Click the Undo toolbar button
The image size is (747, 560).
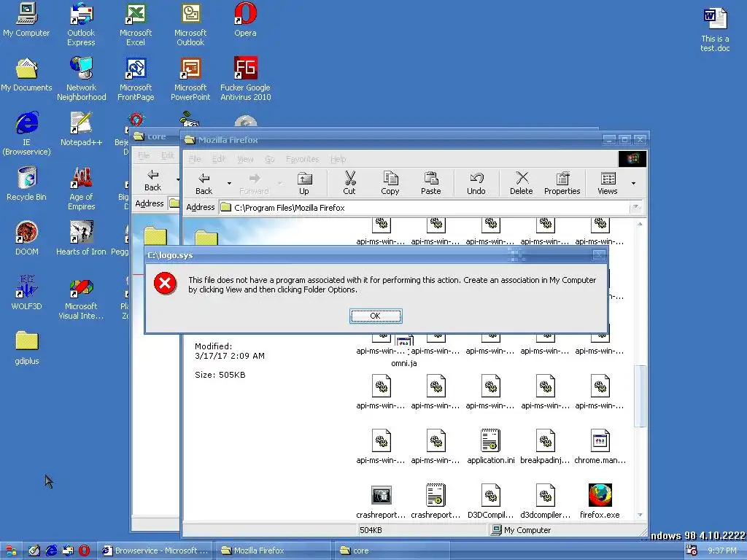coord(476,183)
